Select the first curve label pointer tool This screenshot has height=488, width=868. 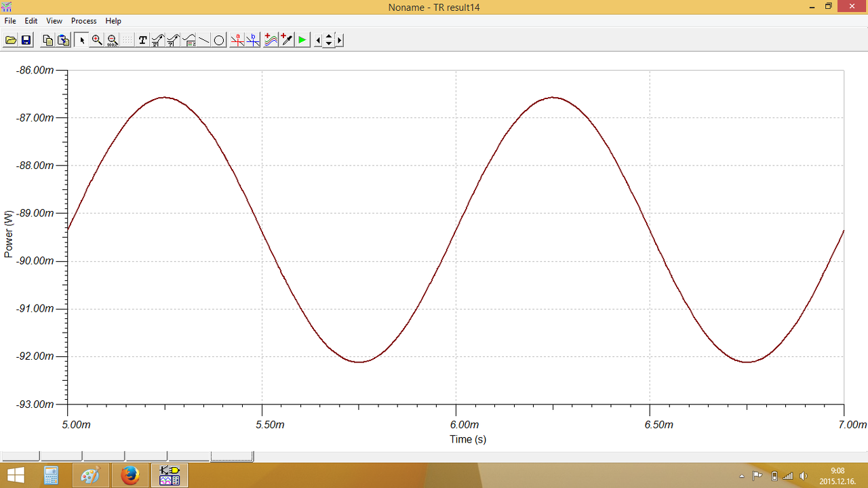pyautogui.click(x=157, y=40)
